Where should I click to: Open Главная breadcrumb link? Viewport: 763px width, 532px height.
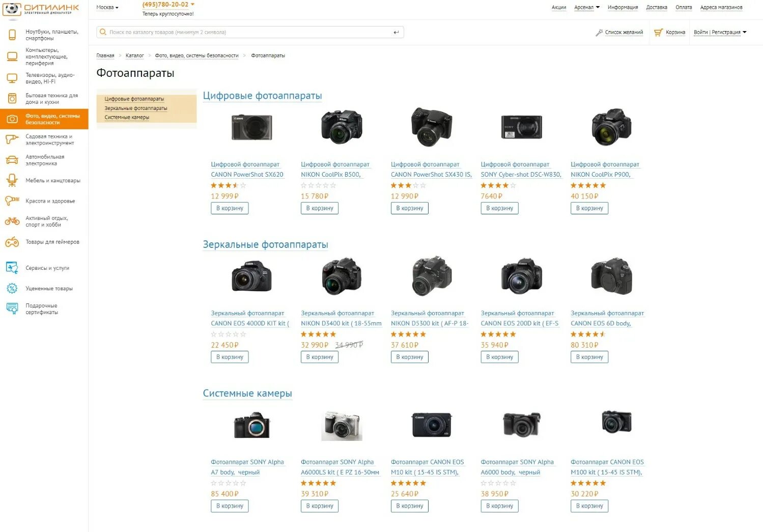[105, 55]
